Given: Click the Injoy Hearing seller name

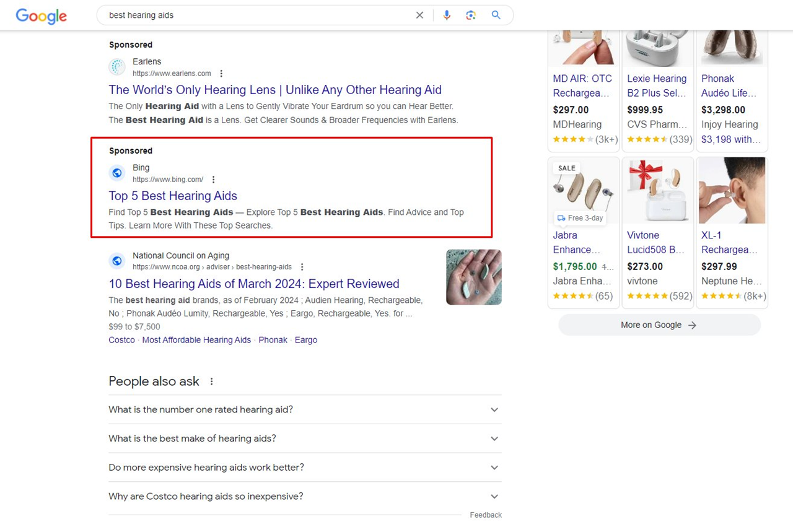Looking at the screenshot, I should coord(730,124).
